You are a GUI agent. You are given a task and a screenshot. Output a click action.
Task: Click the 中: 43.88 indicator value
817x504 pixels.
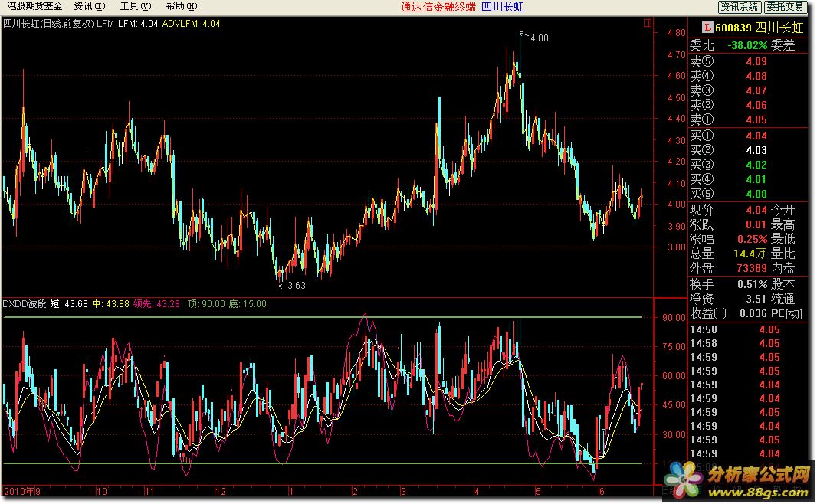point(110,303)
